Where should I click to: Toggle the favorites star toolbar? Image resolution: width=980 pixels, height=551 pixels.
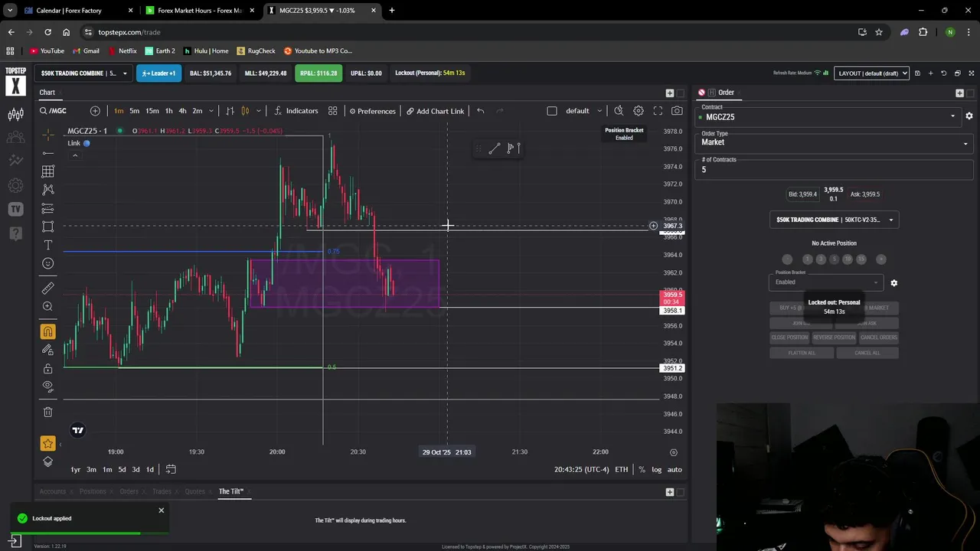47,443
